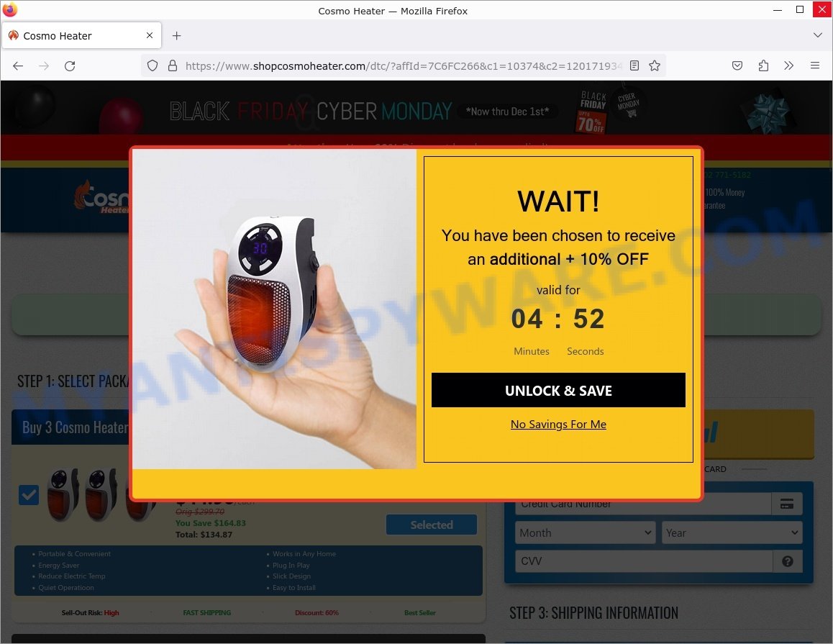Click the 'Works in Any Home' bullet

click(x=304, y=553)
